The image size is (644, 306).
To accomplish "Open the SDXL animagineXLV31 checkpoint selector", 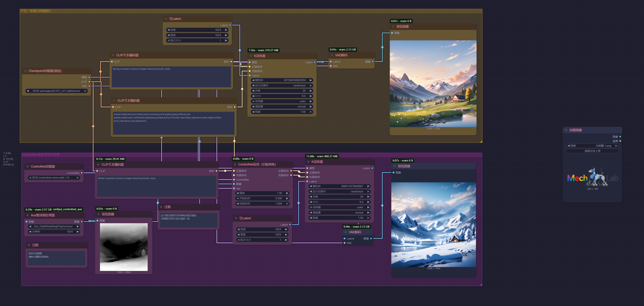I will [x=56, y=91].
